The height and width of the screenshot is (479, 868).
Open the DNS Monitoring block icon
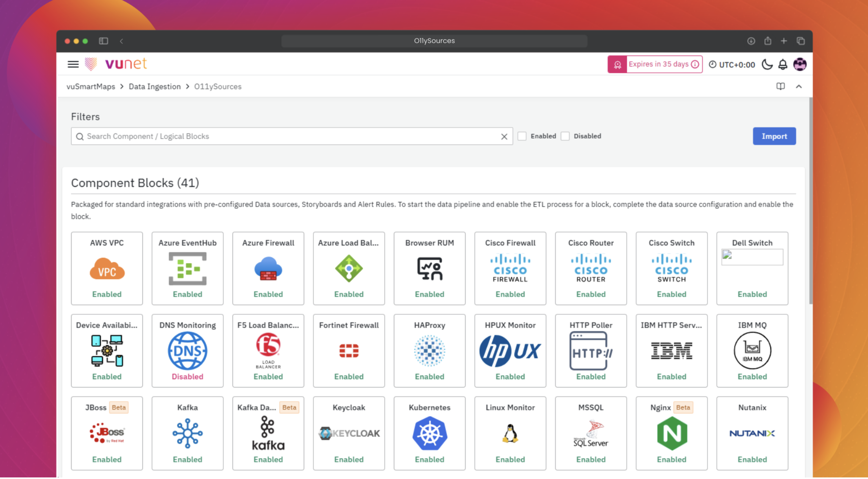tap(187, 350)
